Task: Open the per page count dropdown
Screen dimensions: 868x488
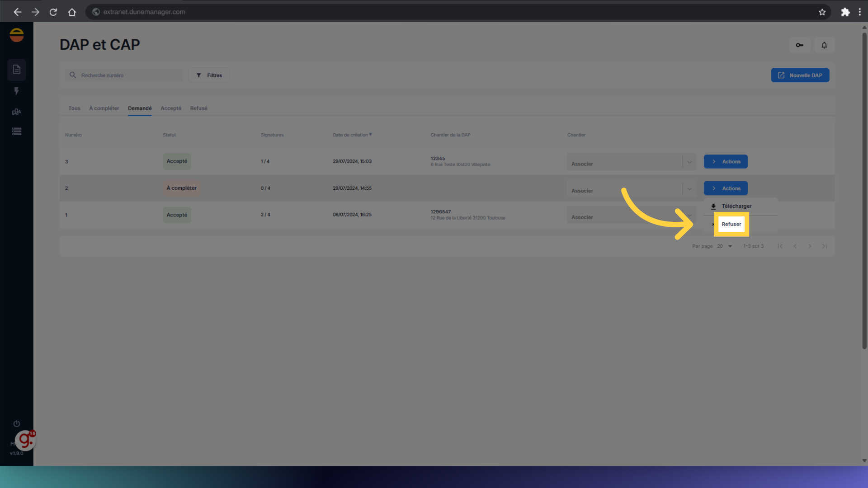Action: point(724,246)
